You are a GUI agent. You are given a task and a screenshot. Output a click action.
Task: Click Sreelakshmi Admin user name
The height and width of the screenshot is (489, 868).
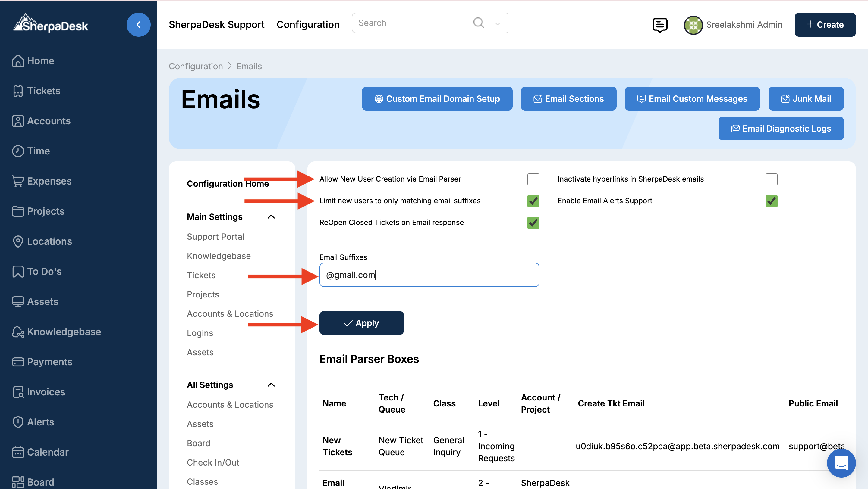[744, 25]
